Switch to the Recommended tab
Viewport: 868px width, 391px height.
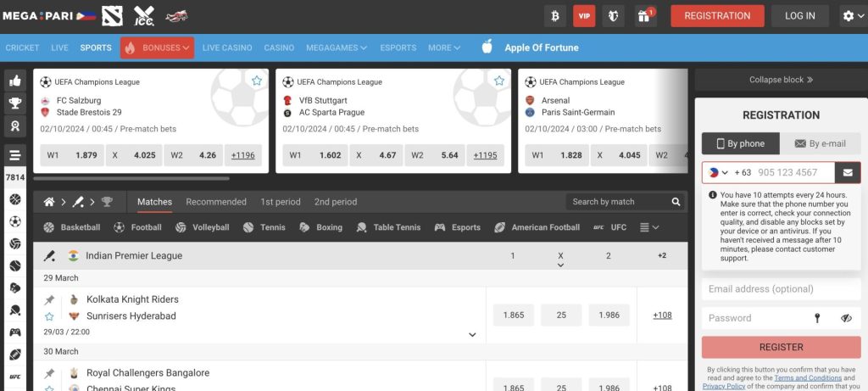(x=216, y=202)
